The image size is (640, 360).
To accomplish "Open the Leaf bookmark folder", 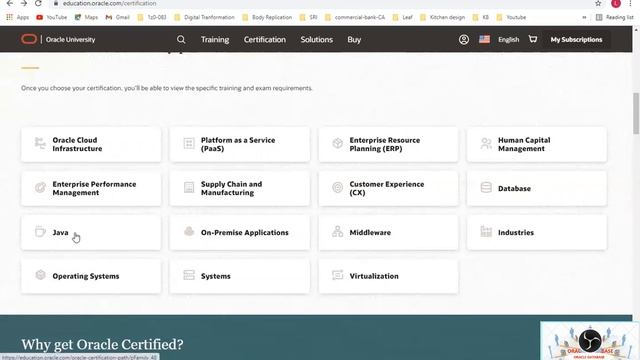I will click(403, 18).
